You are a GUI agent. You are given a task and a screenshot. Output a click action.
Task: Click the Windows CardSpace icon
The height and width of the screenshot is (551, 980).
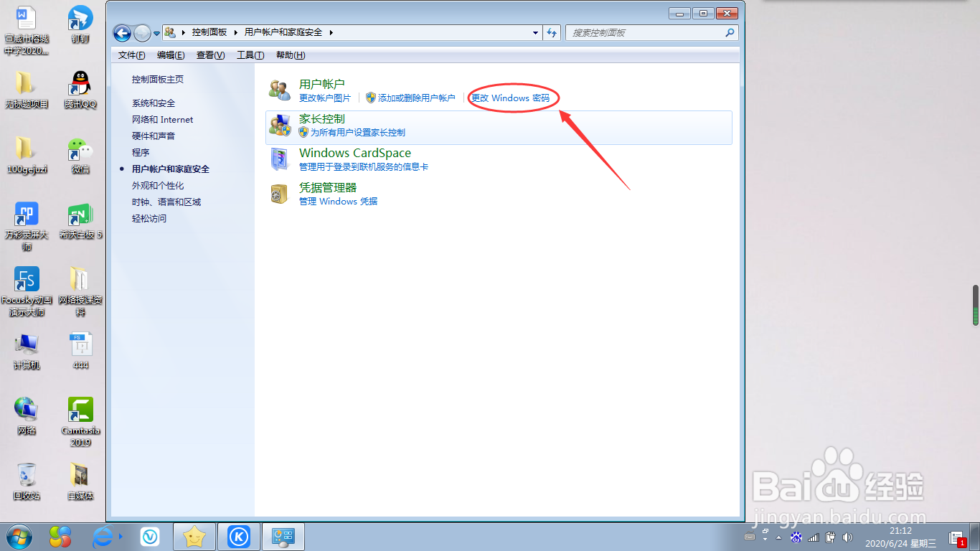(x=280, y=159)
